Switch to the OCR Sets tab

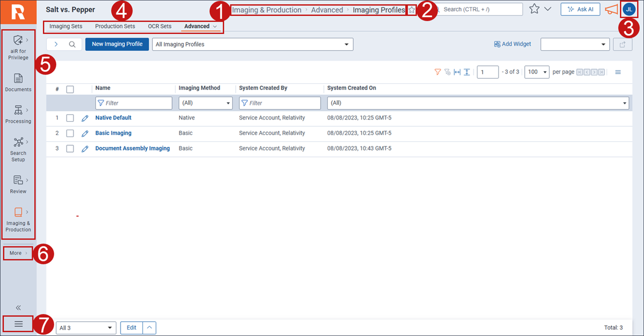click(x=160, y=26)
